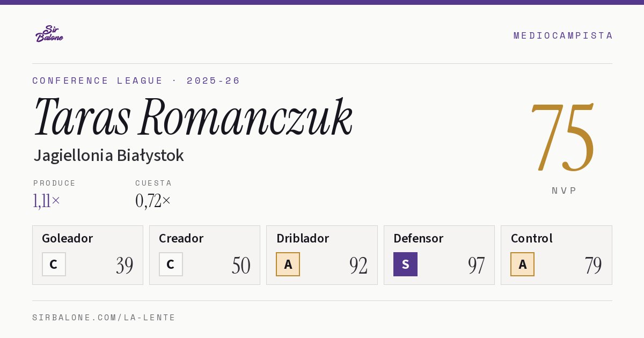Click the Creador card title
This screenshot has height=338, width=644.
181,238
